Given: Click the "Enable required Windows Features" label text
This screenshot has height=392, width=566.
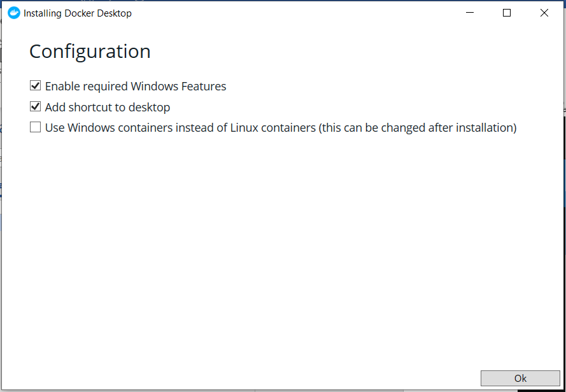Looking at the screenshot, I should [136, 86].
